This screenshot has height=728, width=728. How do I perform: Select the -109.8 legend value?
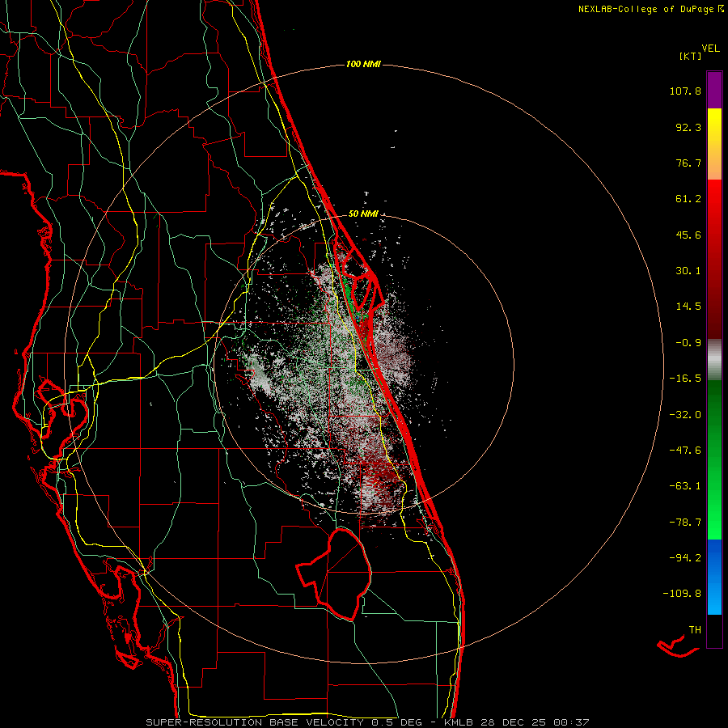(682, 594)
